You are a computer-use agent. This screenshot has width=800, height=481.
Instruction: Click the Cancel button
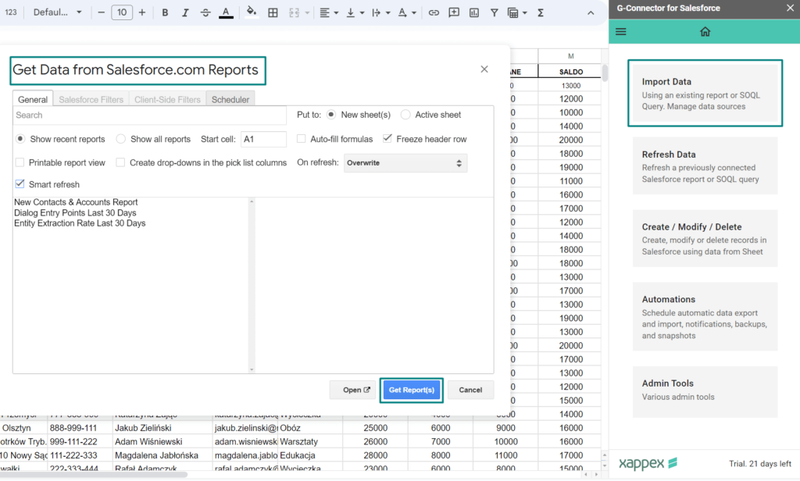(x=470, y=390)
